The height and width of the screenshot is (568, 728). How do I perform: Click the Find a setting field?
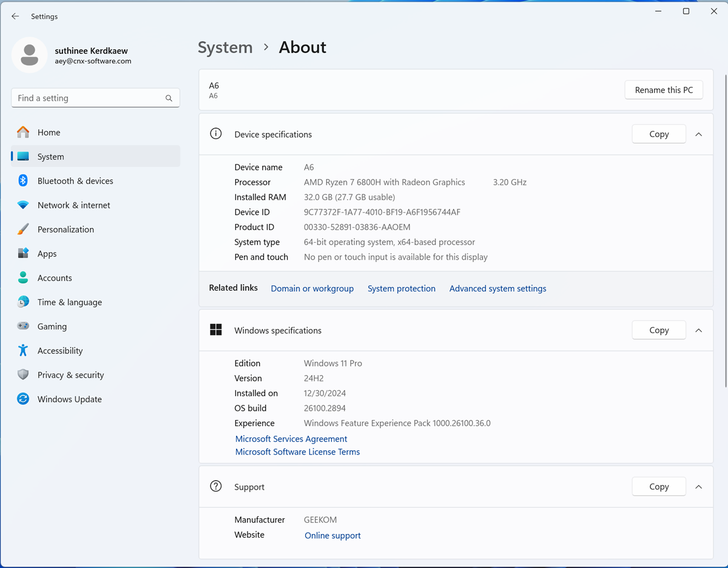pyautogui.click(x=95, y=98)
